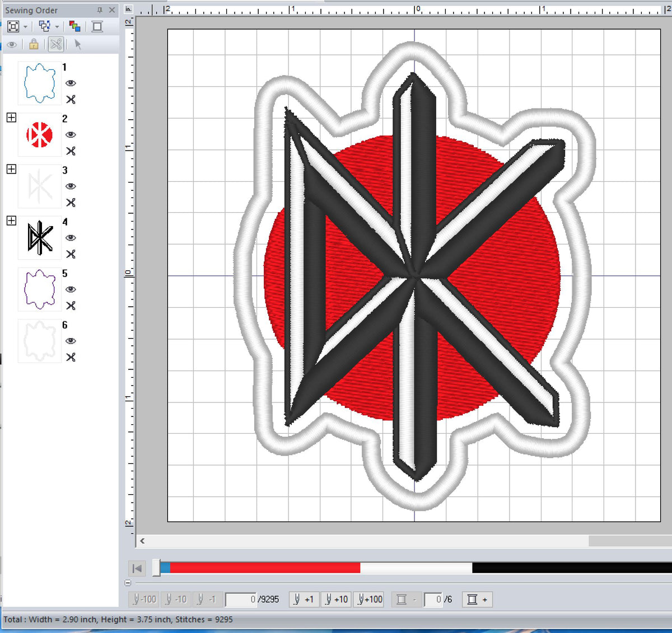Select object 6 white outline thumbnail

40,340
